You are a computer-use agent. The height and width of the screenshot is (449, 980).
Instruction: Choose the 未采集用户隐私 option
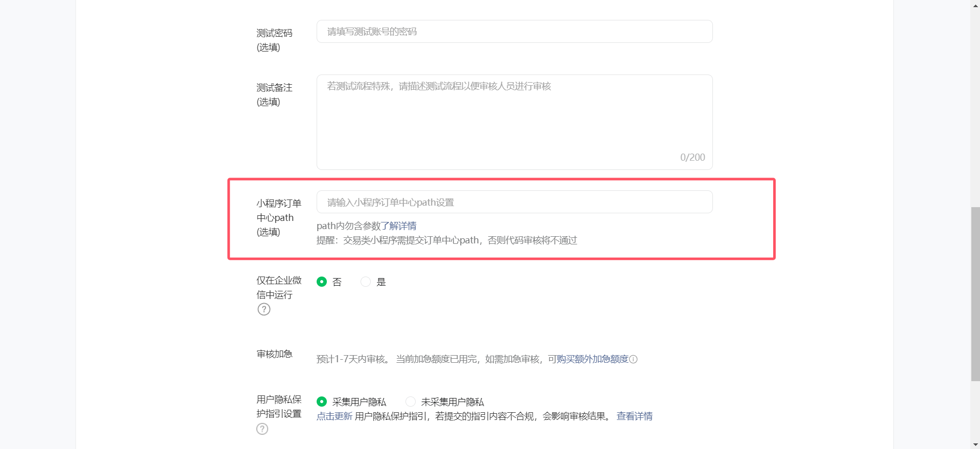(411, 402)
